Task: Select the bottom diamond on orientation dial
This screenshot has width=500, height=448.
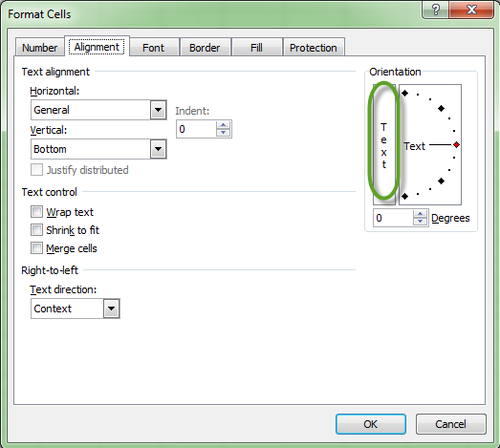Action: pyautogui.click(x=405, y=196)
